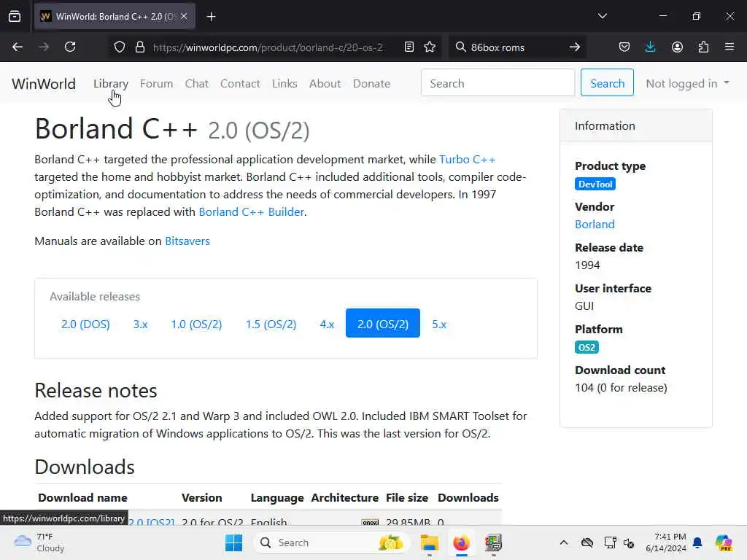This screenshot has height=560, width=747.
Task: Open the Firefox hamburger menu
Action: tap(729, 47)
